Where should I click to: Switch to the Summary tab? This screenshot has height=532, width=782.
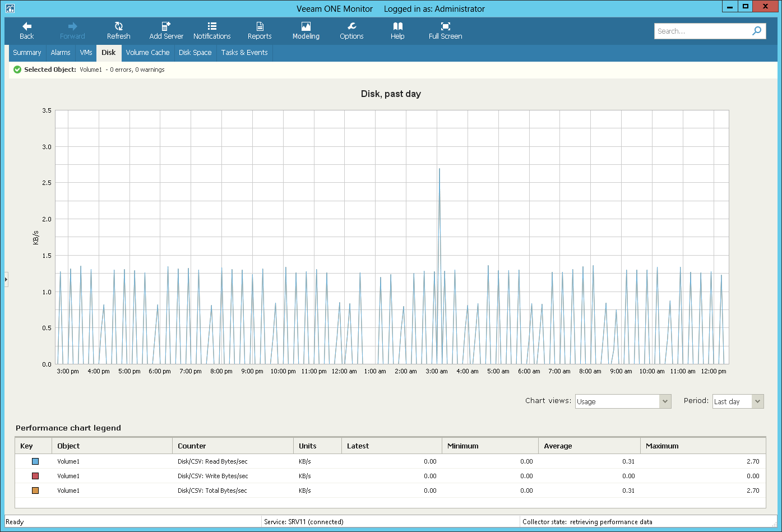[x=27, y=53]
